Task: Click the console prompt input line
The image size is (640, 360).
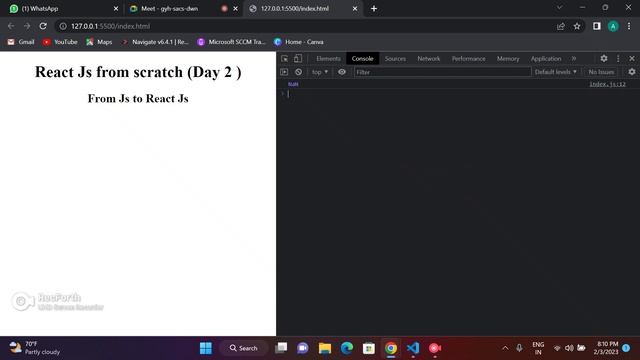Action: tap(458, 94)
